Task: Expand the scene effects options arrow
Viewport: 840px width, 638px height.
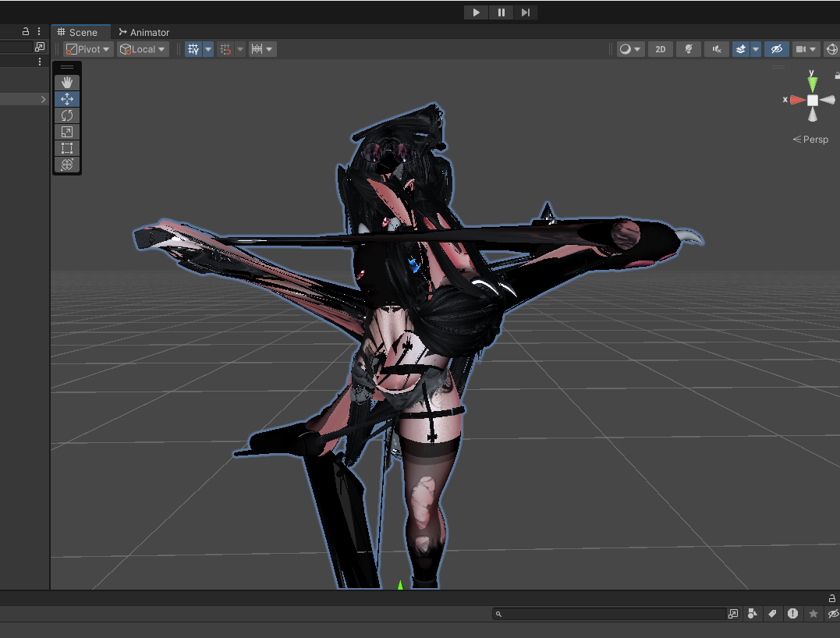Action: [x=755, y=49]
